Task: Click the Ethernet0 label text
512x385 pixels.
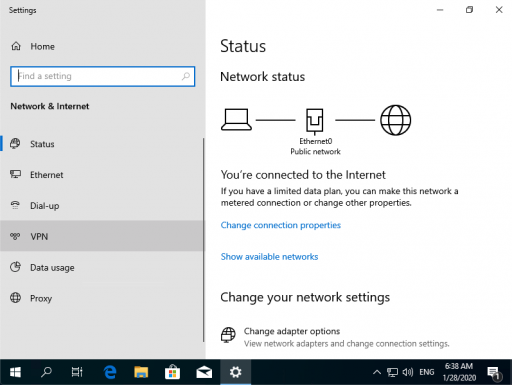Action: click(315, 141)
